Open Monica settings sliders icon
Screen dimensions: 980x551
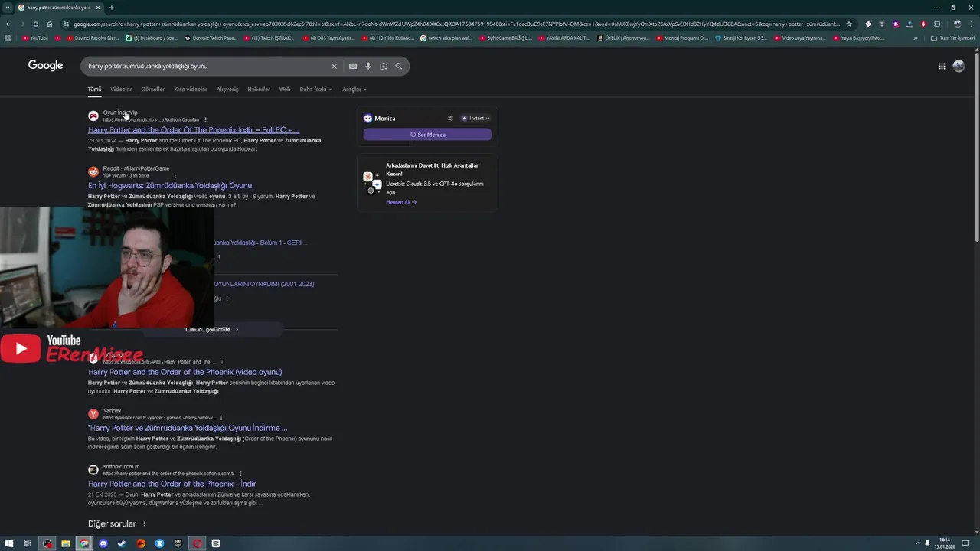[x=450, y=118]
